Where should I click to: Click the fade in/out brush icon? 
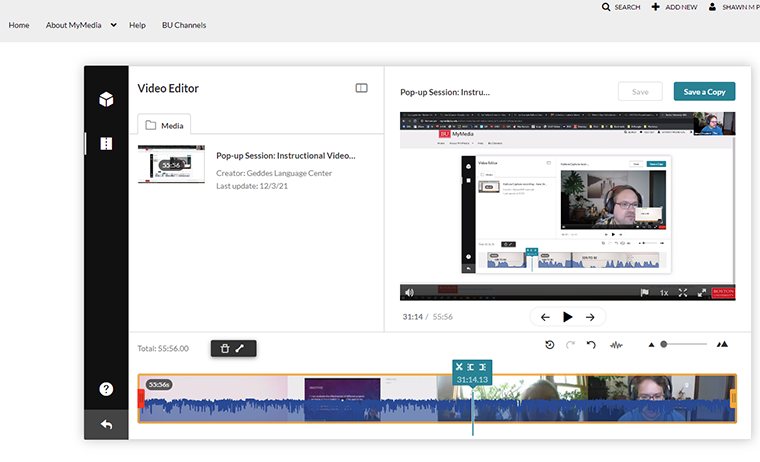pos(240,348)
